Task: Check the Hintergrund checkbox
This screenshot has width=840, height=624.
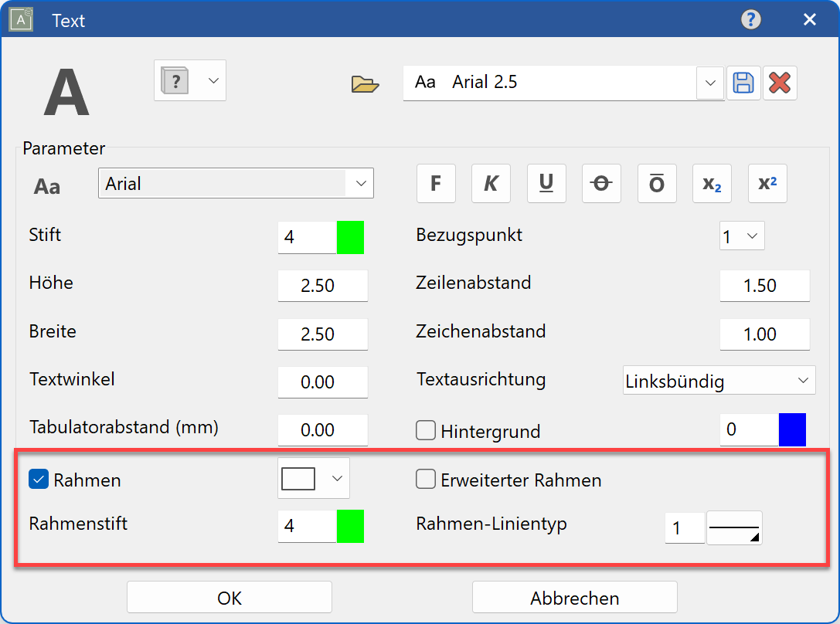Action: click(426, 431)
